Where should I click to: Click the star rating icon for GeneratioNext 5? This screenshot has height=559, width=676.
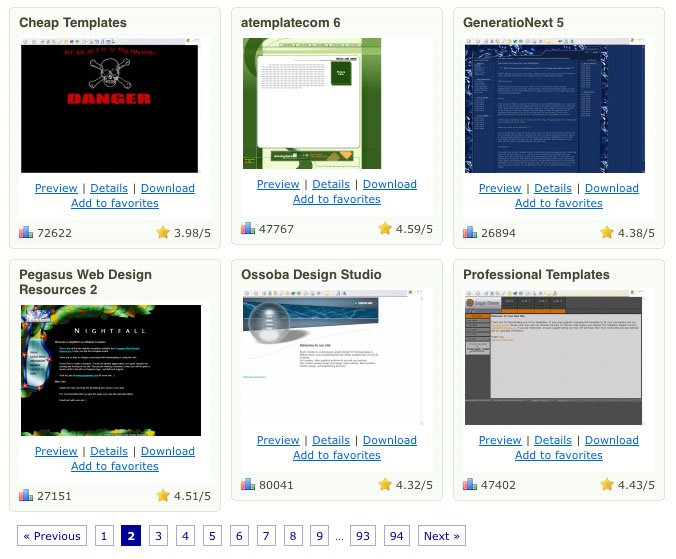point(607,233)
